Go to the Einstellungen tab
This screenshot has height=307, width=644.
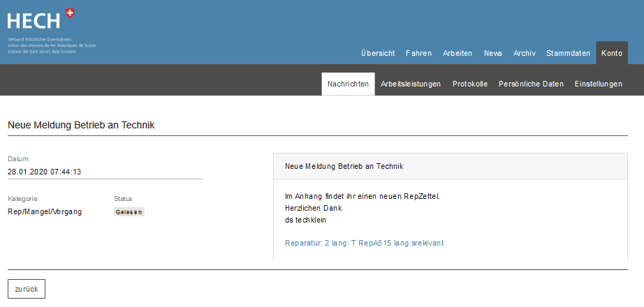coord(598,84)
